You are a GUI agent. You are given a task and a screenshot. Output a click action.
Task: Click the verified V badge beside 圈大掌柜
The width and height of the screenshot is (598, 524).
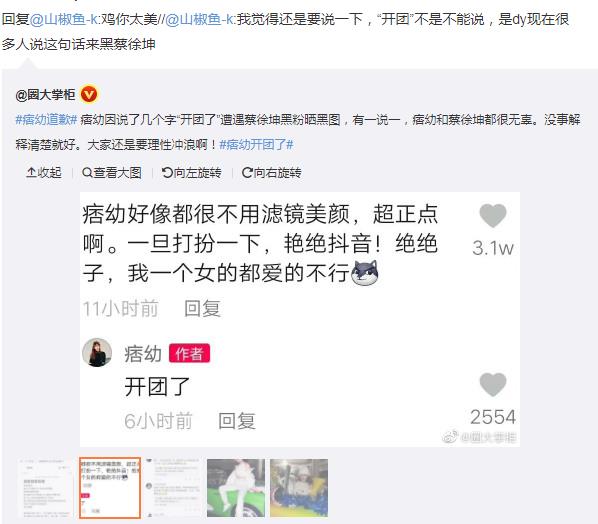click(89, 94)
